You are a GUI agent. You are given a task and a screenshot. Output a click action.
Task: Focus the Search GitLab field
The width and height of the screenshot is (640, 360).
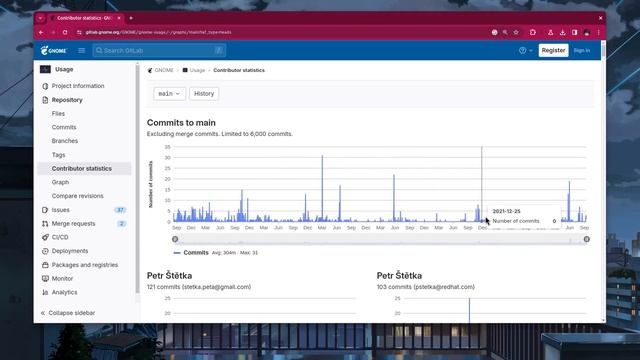point(159,50)
